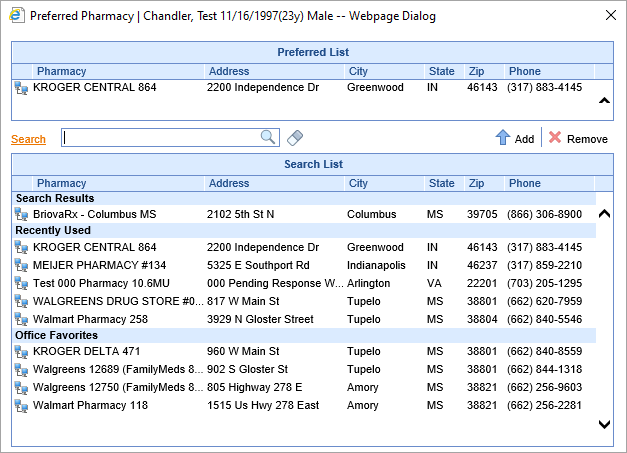The width and height of the screenshot is (627, 453).
Task: Select Test 000 Pharmacy 10.6MU name
Action: (x=101, y=283)
